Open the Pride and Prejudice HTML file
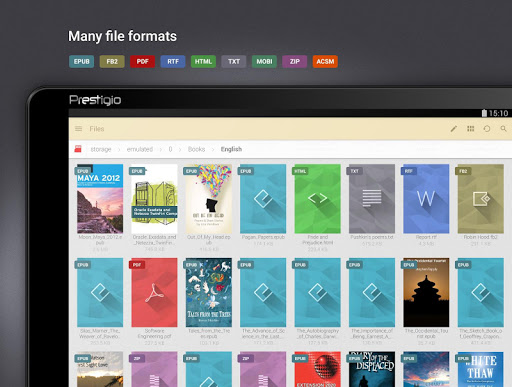Screen dimensions: 512x387 317,199
